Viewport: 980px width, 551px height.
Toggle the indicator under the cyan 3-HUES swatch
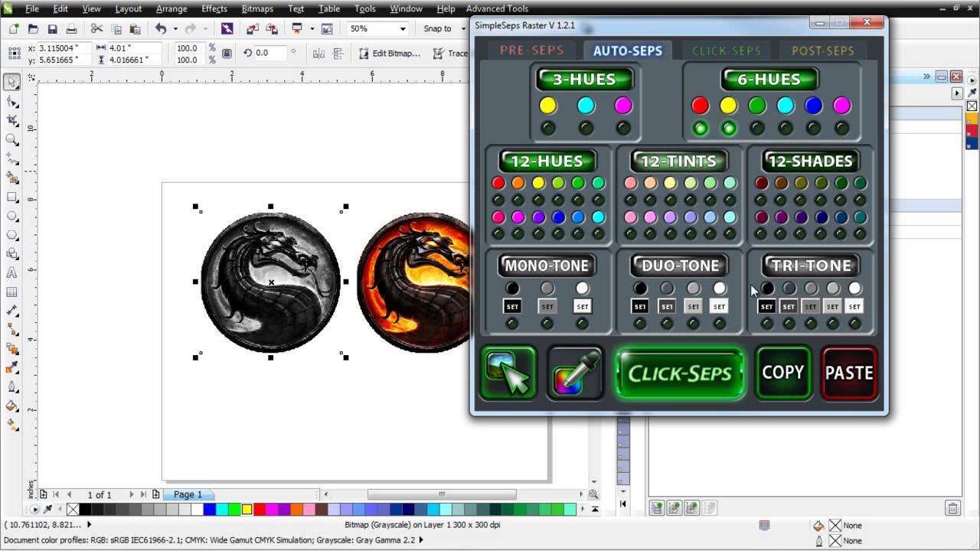[x=586, y=128]
